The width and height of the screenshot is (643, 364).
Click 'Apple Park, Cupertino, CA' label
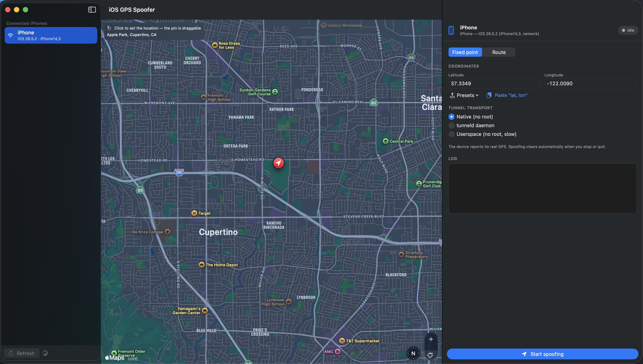point(132,35)
